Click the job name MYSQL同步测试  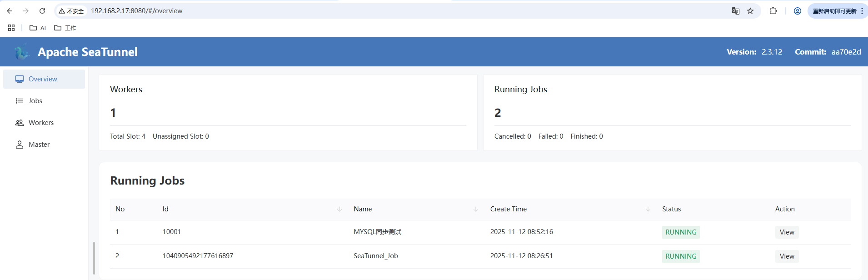378,232
